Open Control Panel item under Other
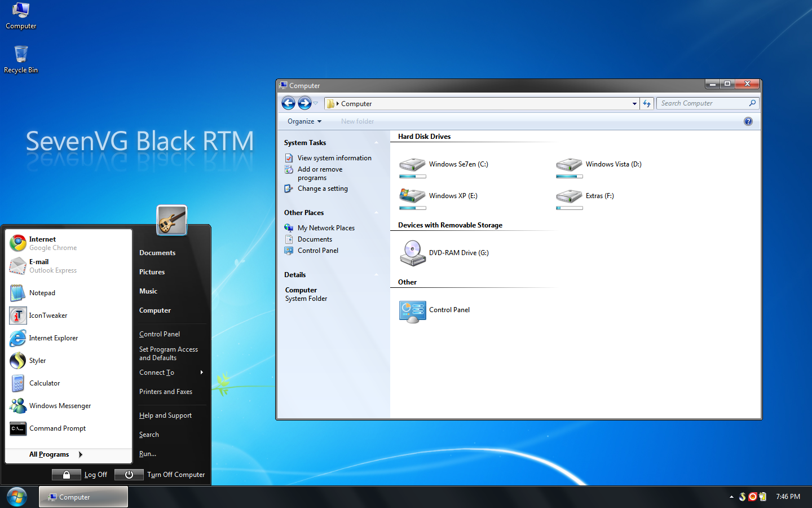 [434, 310]
